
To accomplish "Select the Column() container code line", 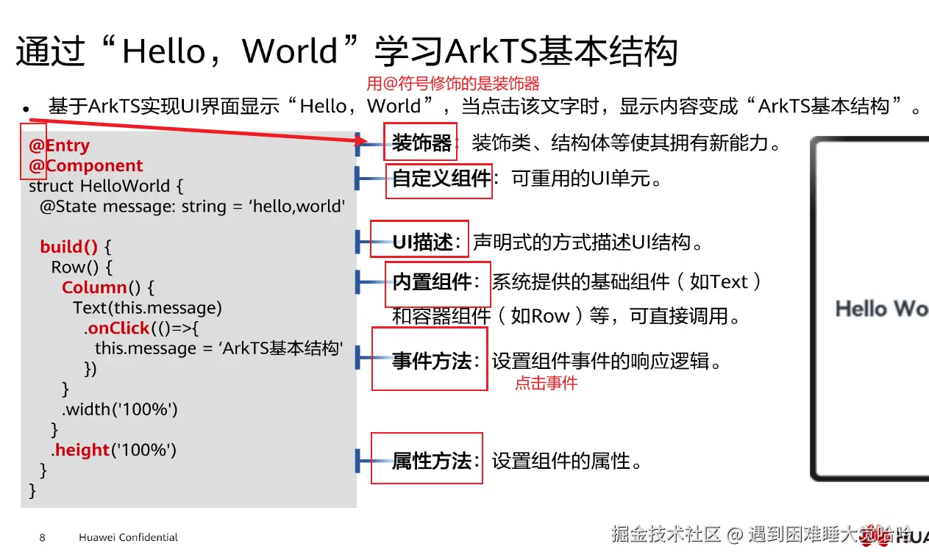I will click(x=108, y=287).
